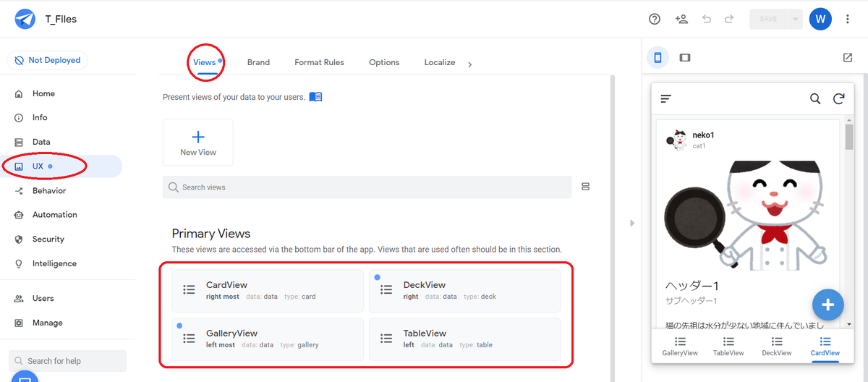
Task: Collapse the preview panel arrow
Action: [x=631, y=223]
